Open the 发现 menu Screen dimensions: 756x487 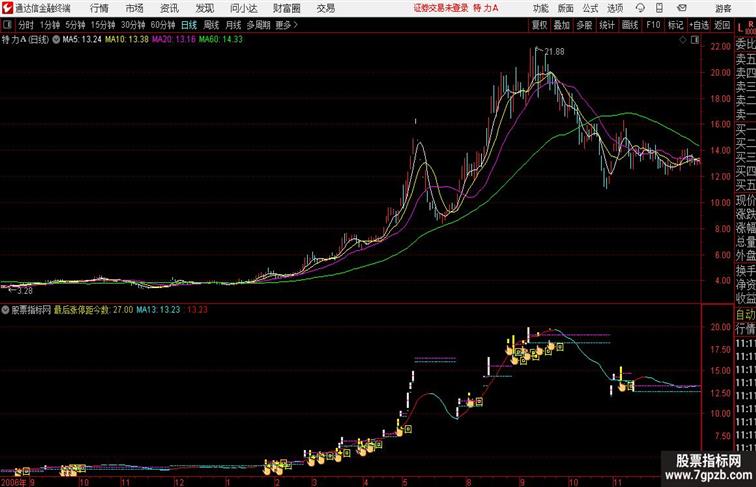click(204, 8)
